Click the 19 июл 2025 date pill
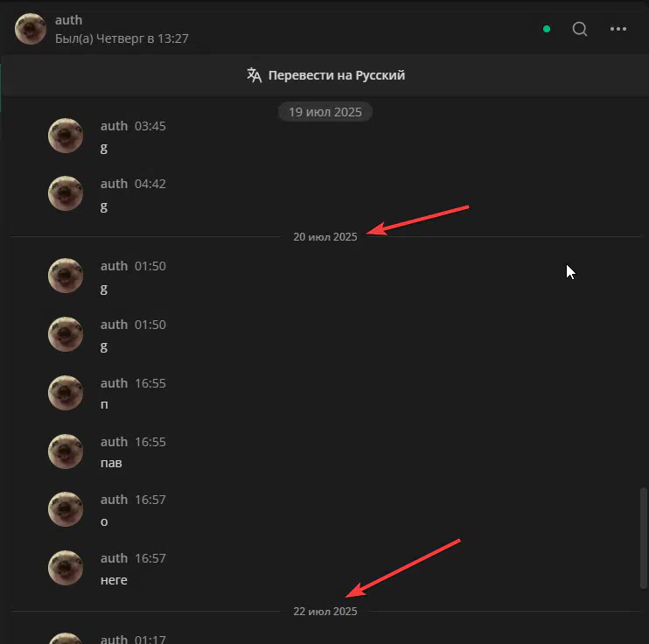 coord(325,112)
